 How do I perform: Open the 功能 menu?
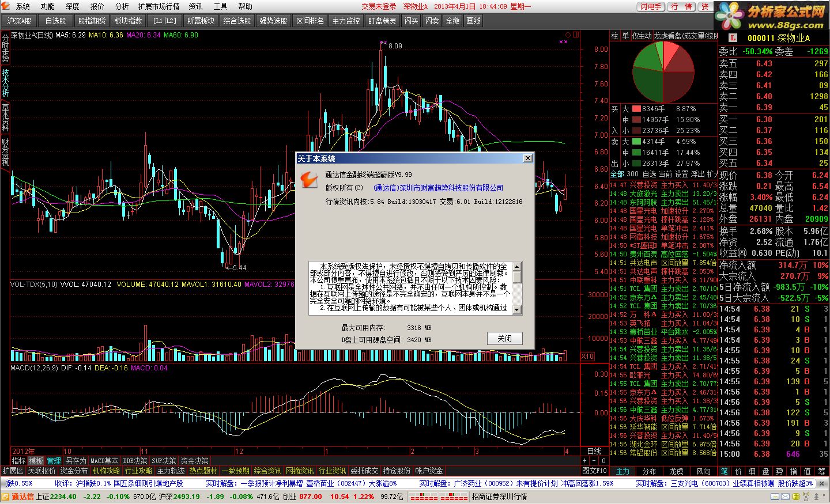coord(48,6)
